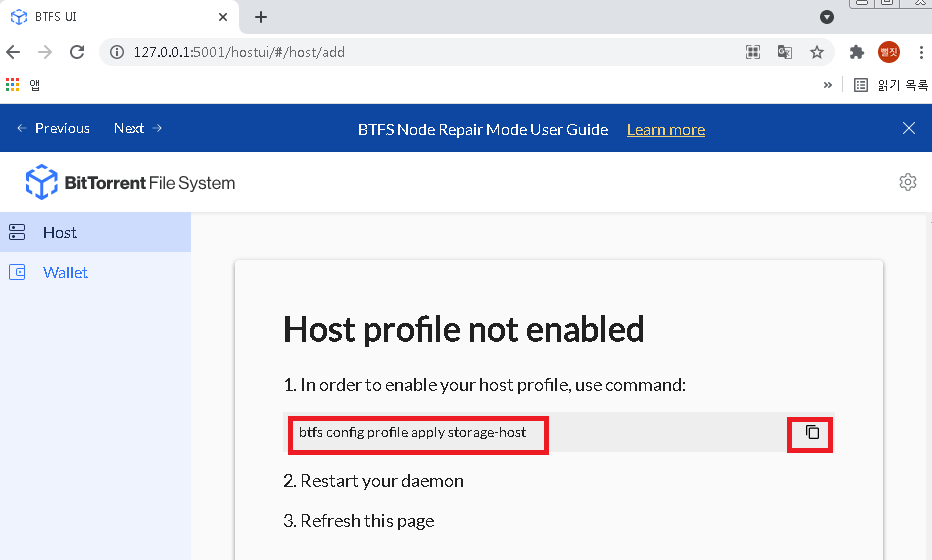Click the browser back arrow
932x560 pixels.
(13, 52)
